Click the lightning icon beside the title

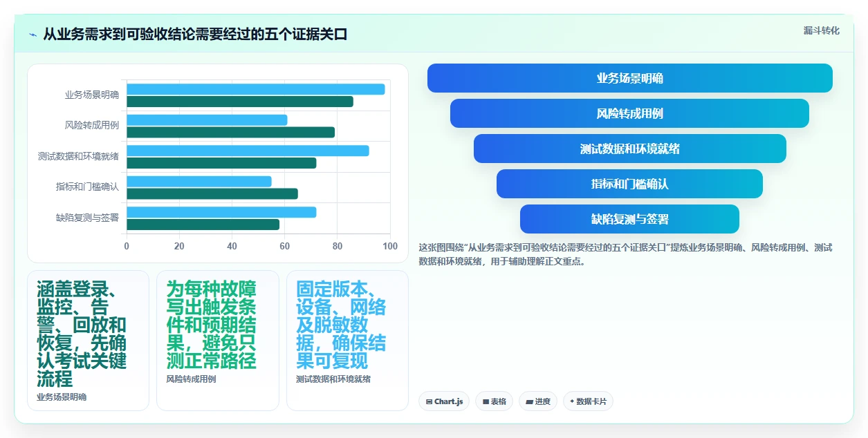point(33,35)
